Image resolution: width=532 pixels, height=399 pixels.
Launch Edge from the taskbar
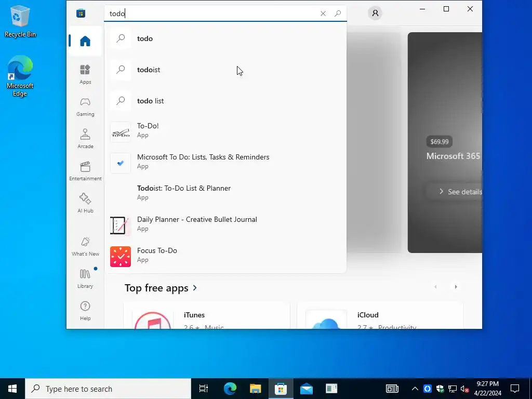point(230,389)
